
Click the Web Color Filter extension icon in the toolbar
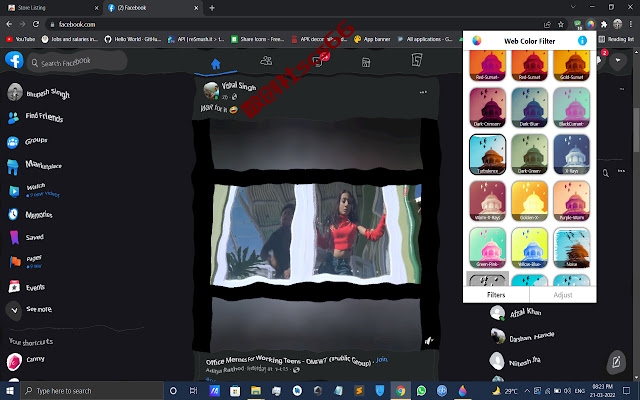pyautogui.click(x=591, y=24)
